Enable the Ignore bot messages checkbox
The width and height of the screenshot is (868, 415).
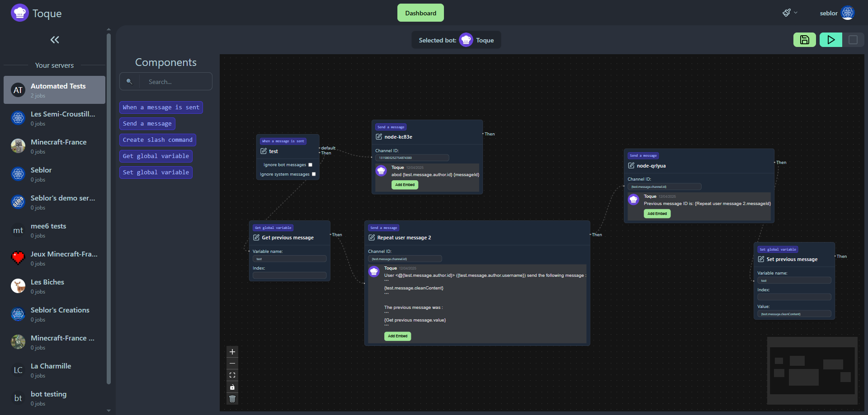[310, 165]
